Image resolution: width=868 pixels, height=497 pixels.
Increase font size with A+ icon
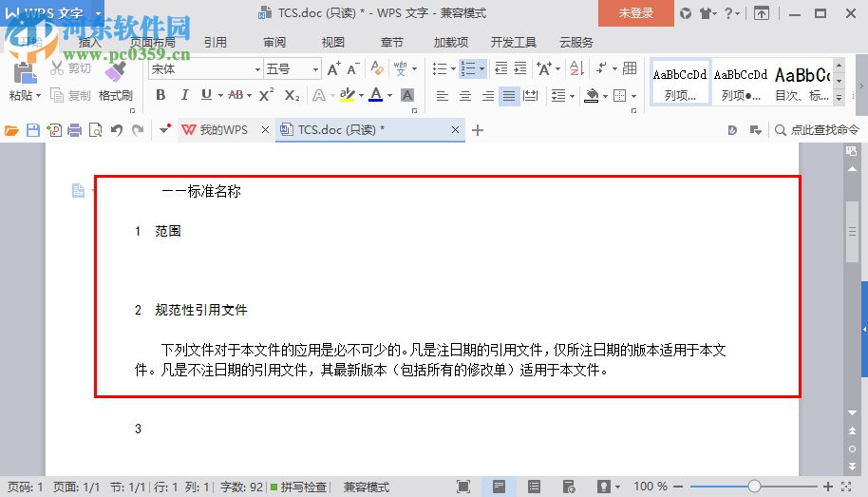coord(333,68)
